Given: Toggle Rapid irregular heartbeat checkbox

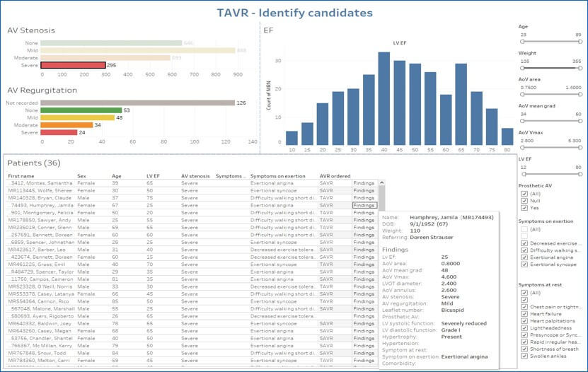Looking at the screenshot, I should tap(524, 342).
